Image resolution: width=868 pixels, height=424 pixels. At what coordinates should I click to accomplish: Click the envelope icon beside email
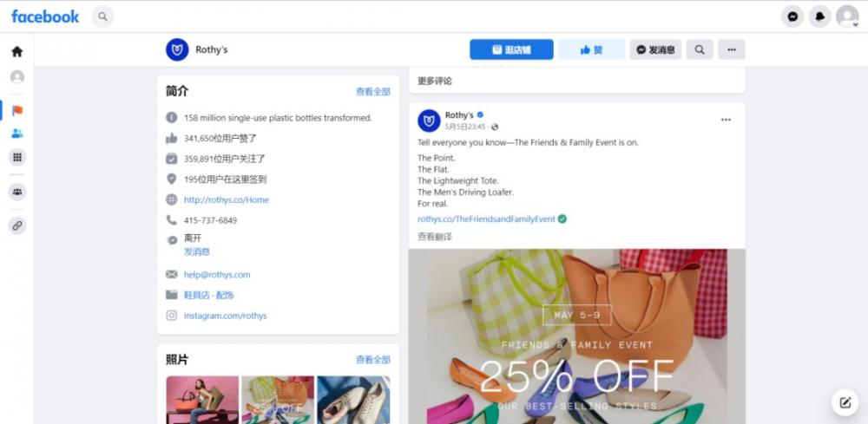coord(172,274)
